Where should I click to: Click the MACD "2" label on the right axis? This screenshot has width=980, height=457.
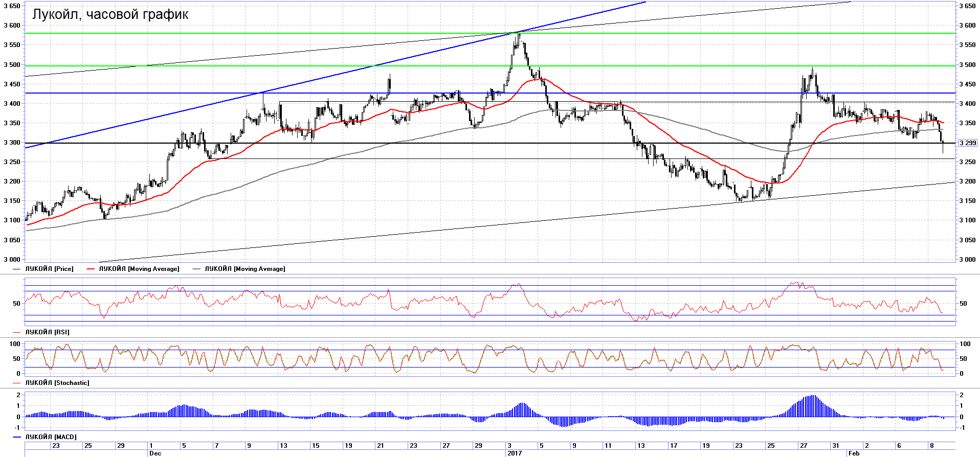coord(962,395)
